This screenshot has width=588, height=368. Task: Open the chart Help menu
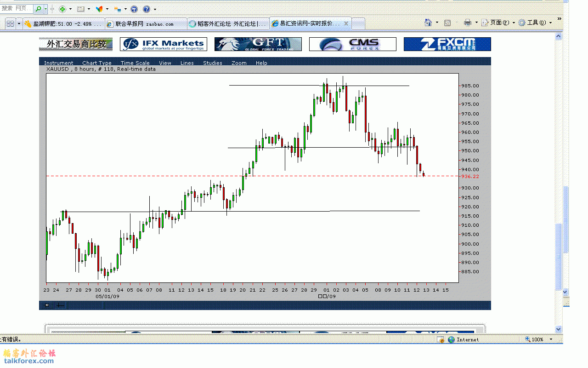[261, 63]
